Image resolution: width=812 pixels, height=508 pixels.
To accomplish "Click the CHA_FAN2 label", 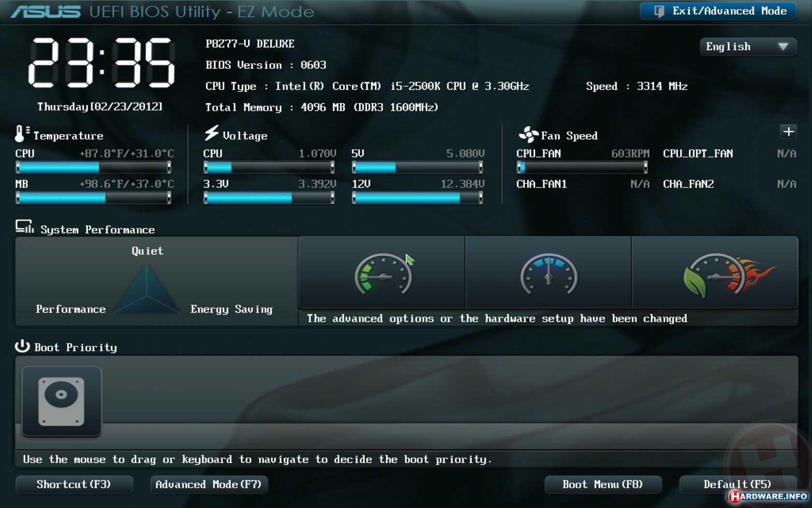I will click(x=688, y=184).
